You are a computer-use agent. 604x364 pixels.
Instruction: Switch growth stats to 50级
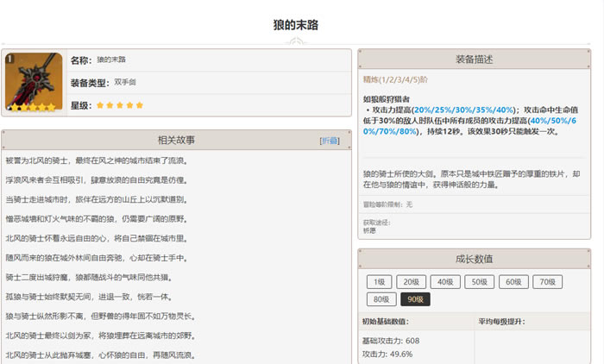click(x=479, y=281)
